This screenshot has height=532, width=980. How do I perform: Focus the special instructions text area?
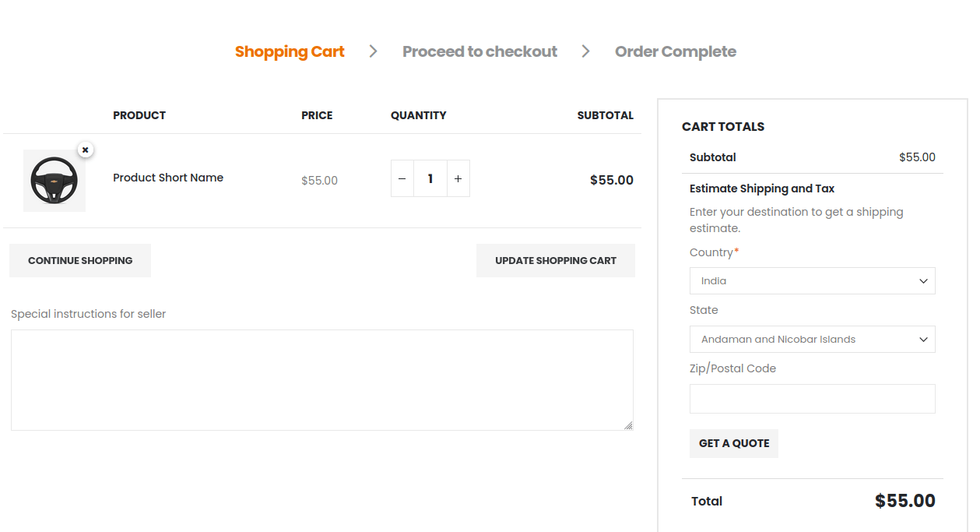321,380
